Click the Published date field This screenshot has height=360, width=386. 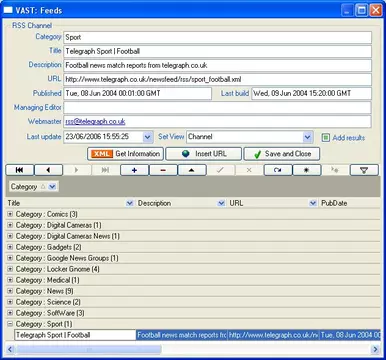tap(137, 93)
